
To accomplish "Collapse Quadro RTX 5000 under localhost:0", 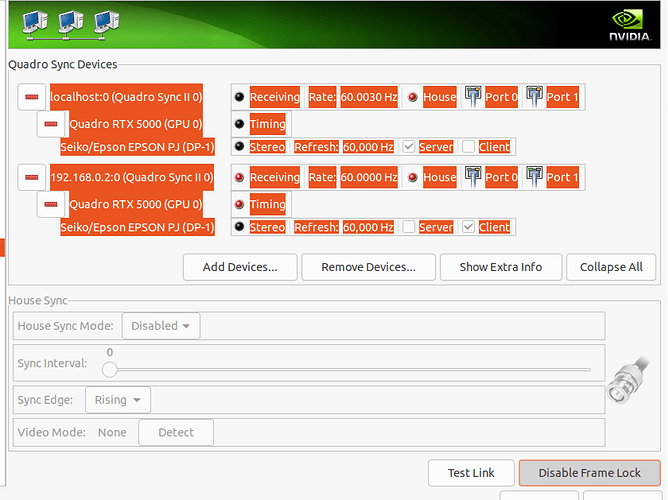I will tap(51, 124).
